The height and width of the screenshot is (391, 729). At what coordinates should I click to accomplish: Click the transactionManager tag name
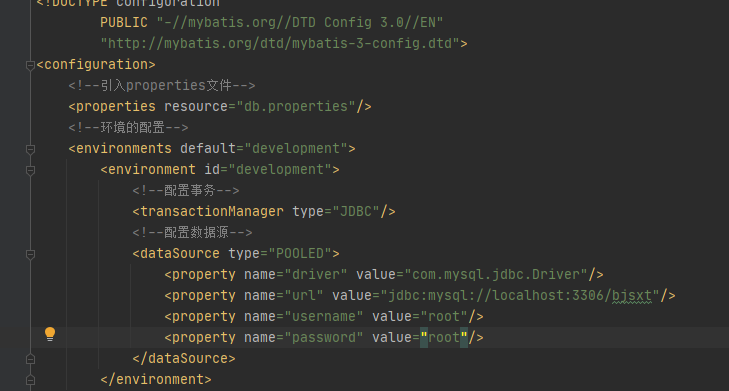coord(212,212)
